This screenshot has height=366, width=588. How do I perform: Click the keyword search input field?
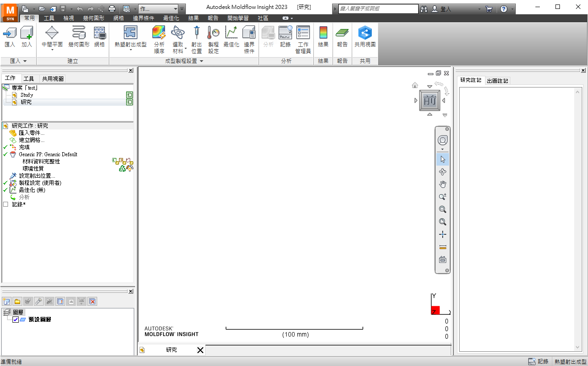pyautogui.click(x=378, y=8)
